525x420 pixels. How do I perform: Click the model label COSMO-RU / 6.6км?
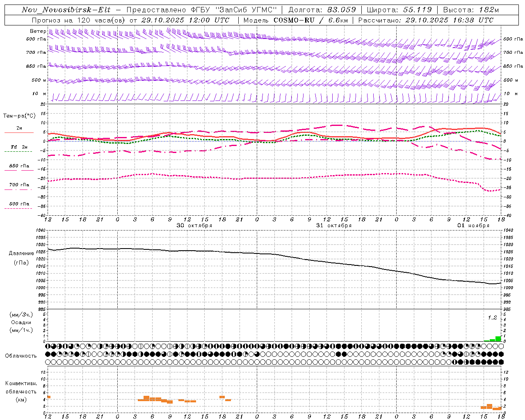tap(310, 20)
